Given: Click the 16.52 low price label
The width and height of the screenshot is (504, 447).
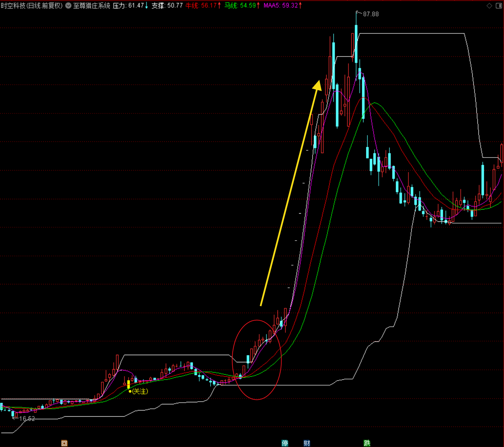Looking at the screenshot, I should pos(27,419).
